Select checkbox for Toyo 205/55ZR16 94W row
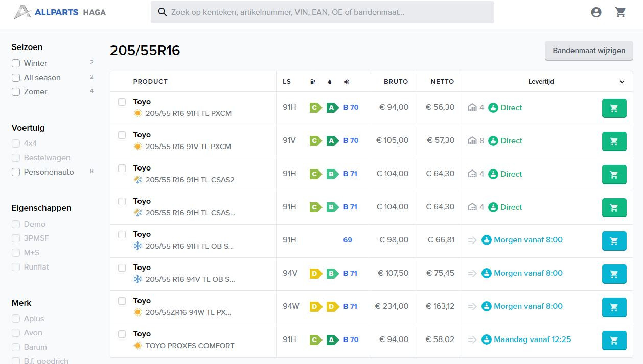Screen dimensions: 643x364 (x=122, y=301)
